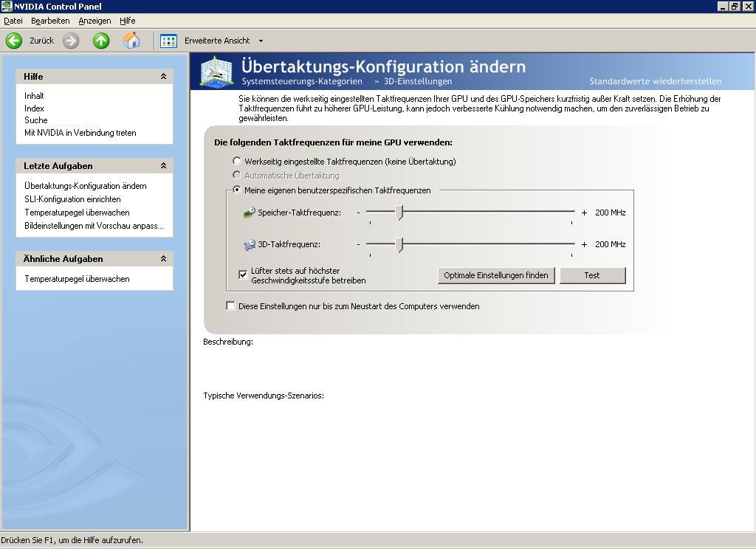Click Mit NVIDIA in Verbindung treten
This screenshot has width=756, height=549.
(80, 133)
